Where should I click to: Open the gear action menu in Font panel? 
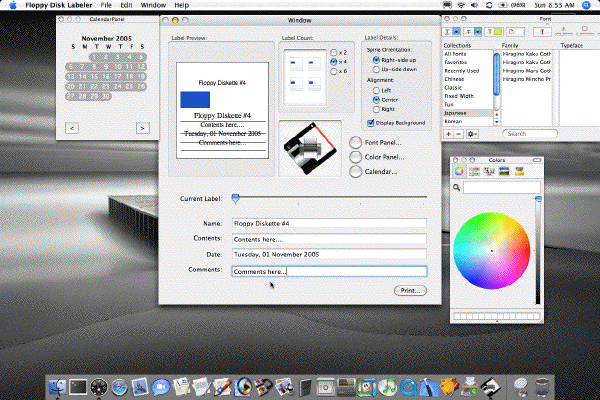[472, 134]
